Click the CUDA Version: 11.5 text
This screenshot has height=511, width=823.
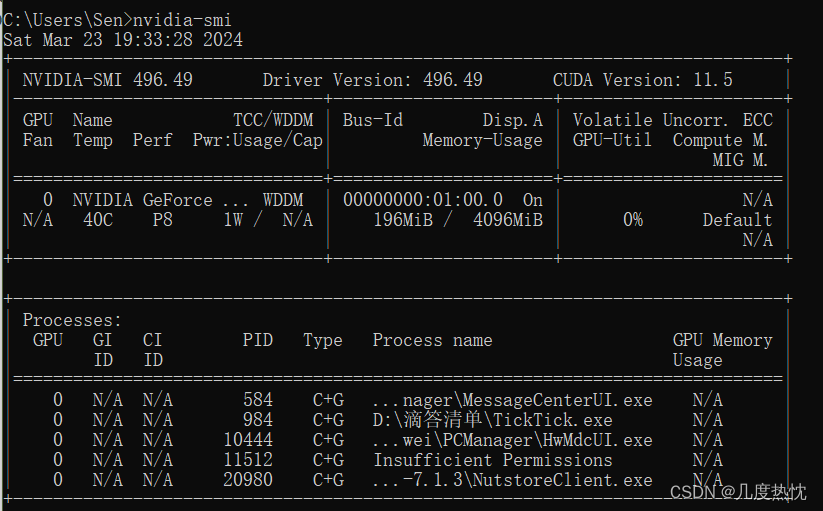(x=642, y=80)
